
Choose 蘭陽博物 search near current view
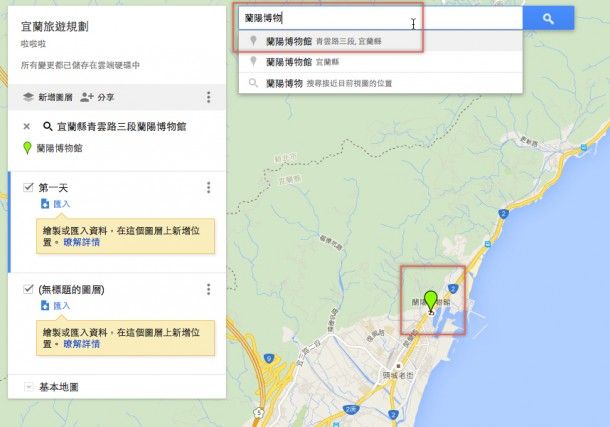pos(380,83)
